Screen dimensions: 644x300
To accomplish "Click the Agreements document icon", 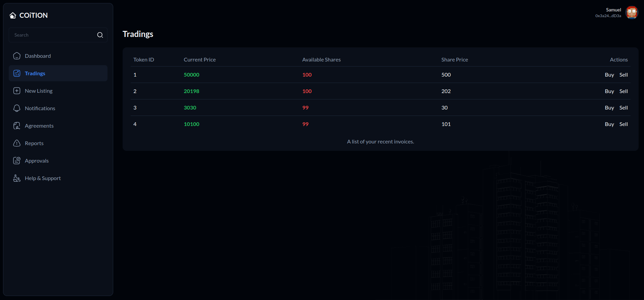I will coord(17,126).
